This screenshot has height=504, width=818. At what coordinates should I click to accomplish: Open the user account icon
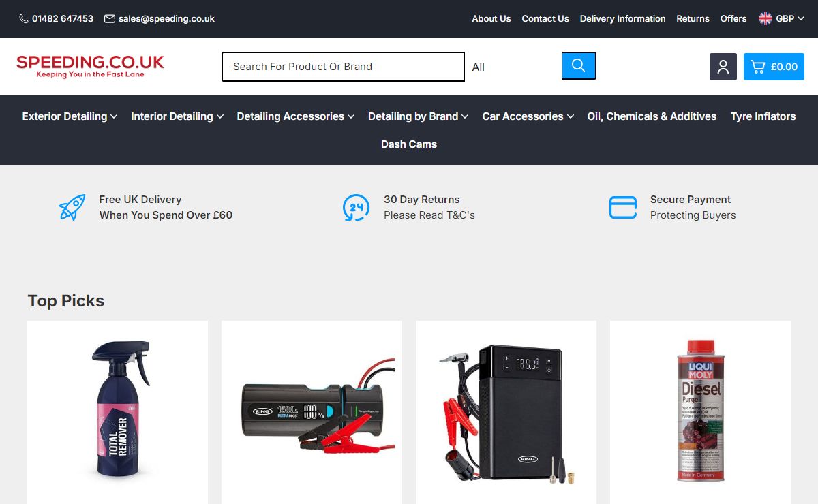(x=723, y=67)
